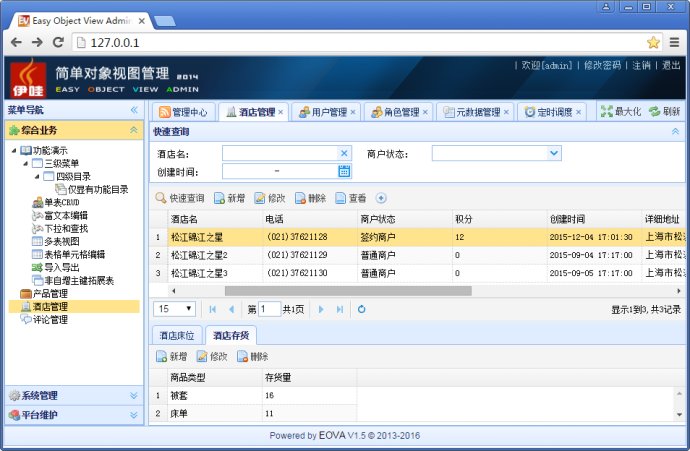
Task: Click 新增 in the hotel toolbar
Action: click(x=229, y=198)
